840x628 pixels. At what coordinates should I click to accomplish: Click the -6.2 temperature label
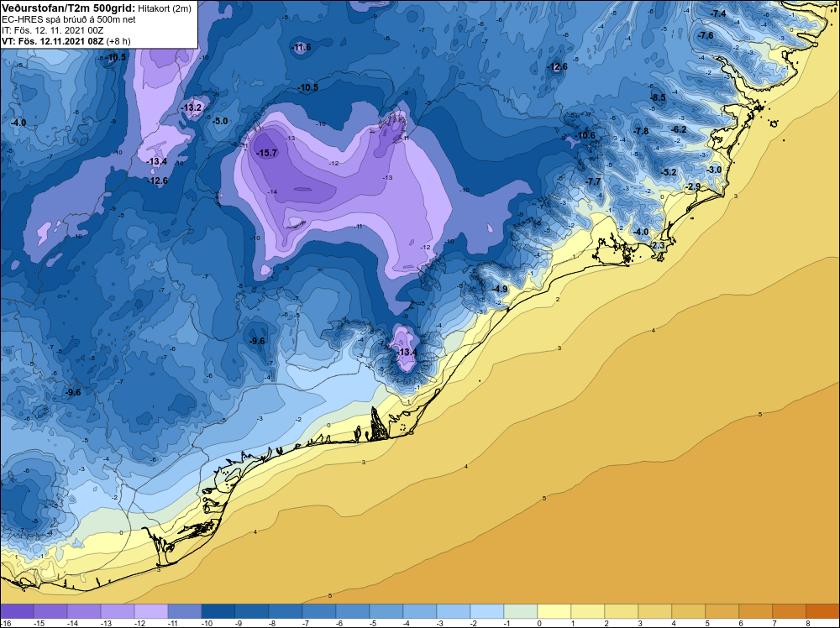pyautogui.click(x=679, y=129)
